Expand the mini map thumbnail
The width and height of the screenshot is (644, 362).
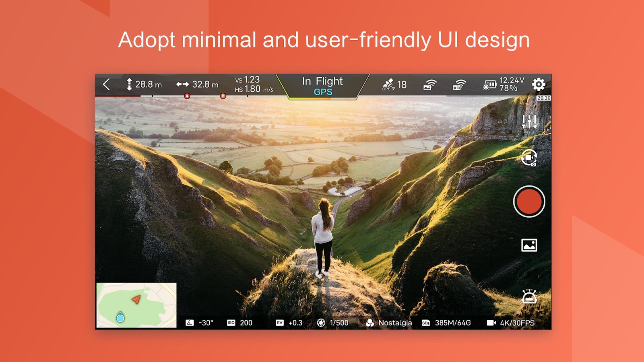click(136, 305)
